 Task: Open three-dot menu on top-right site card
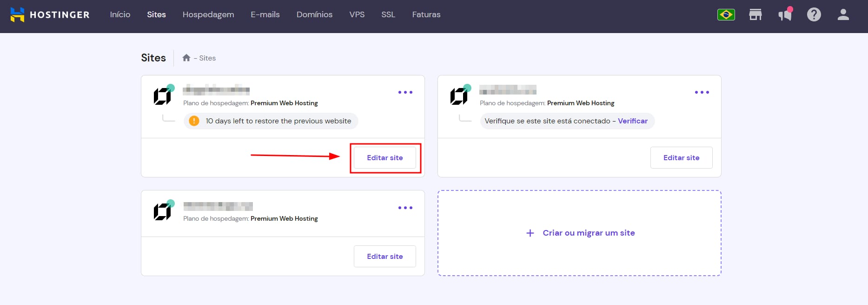[x=702, y=92]
